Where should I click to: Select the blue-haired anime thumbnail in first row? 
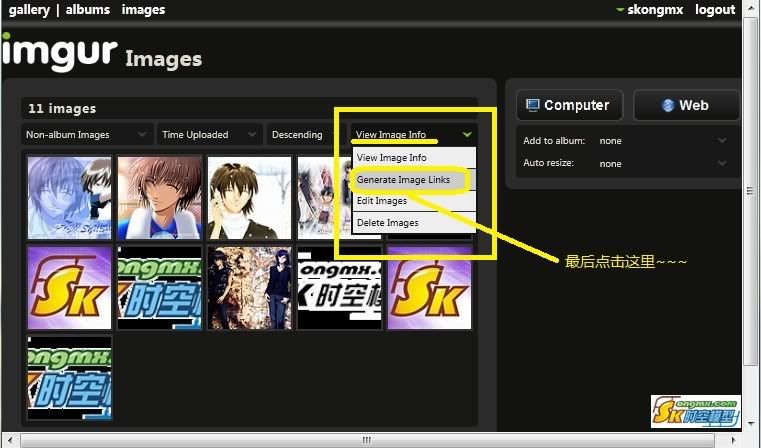click(x=69, y=198)
